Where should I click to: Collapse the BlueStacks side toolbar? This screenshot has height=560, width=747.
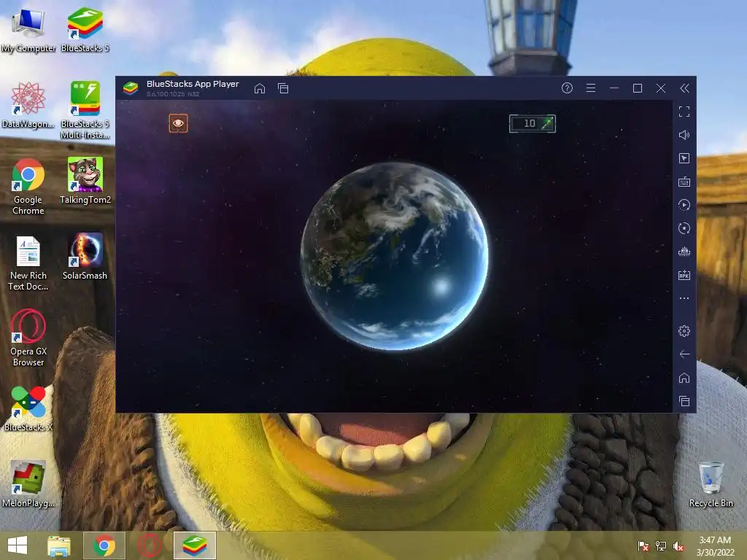[x=684, y=88]
